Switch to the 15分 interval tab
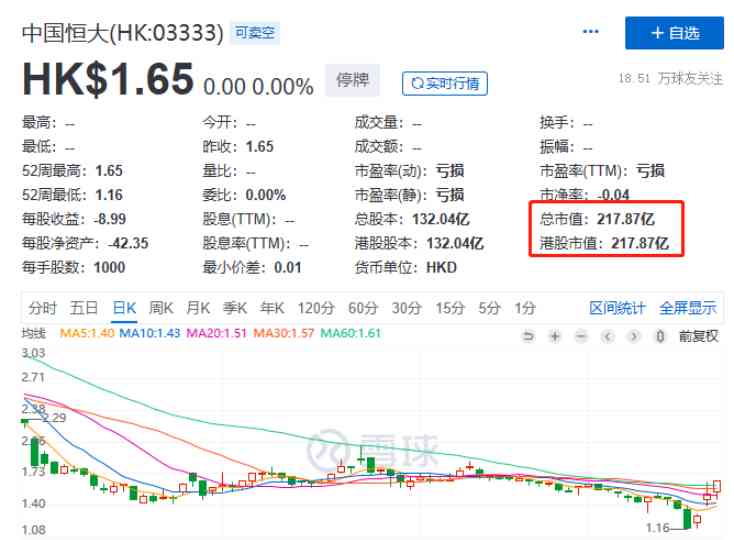Screen dimensions: 734x540 point(450,308)
